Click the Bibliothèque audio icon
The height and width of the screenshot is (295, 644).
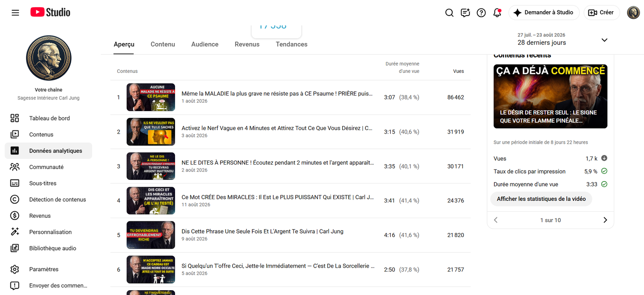click(x=15, y=248)
